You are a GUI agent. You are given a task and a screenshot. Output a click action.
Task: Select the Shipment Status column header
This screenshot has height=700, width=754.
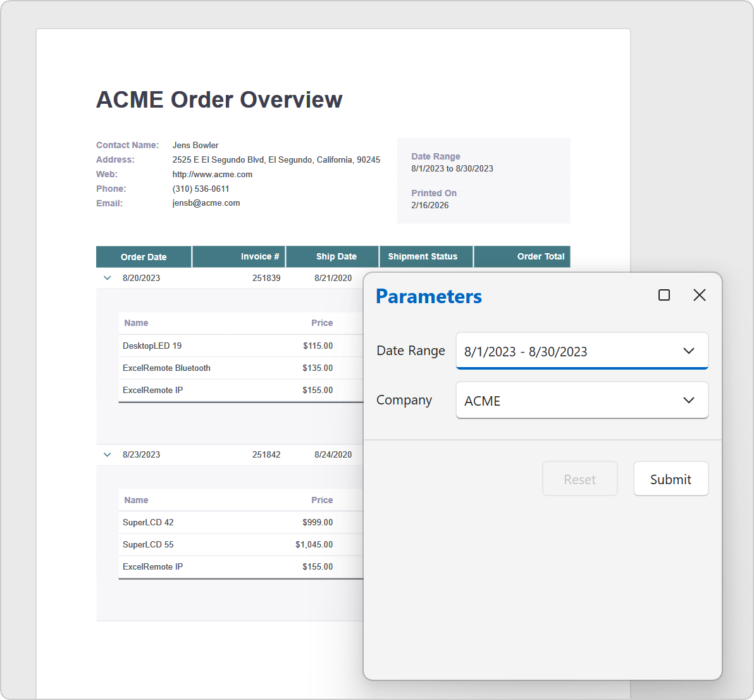click(x=423, y=256)
